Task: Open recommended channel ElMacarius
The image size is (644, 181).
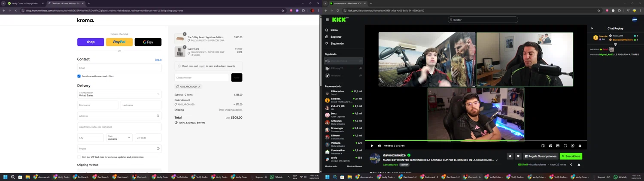Action: coord(343,93)
